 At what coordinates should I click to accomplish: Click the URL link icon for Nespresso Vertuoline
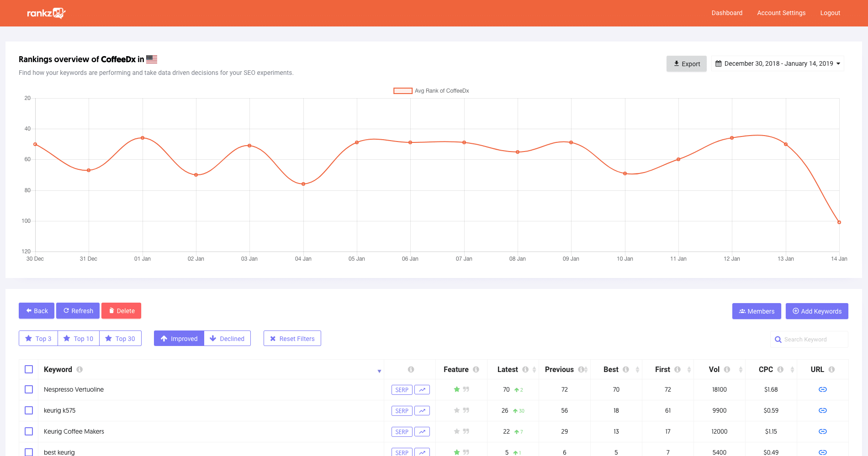pyautogui.click(x=822, y=389)
